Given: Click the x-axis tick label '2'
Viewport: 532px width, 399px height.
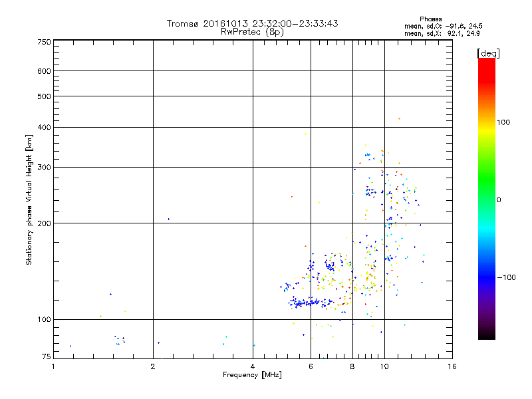Looking at the screenshot, I should point(153,366).
